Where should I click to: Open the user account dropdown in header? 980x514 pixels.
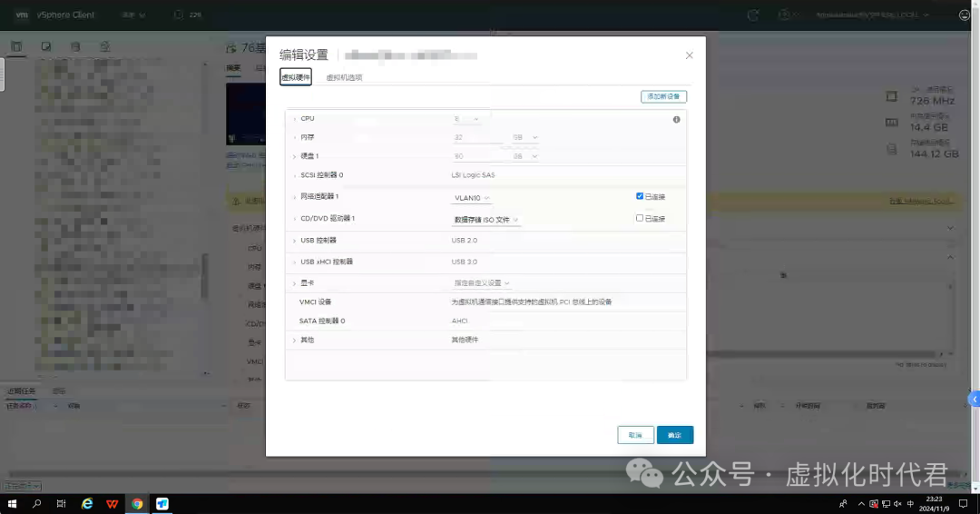[871, 15]
